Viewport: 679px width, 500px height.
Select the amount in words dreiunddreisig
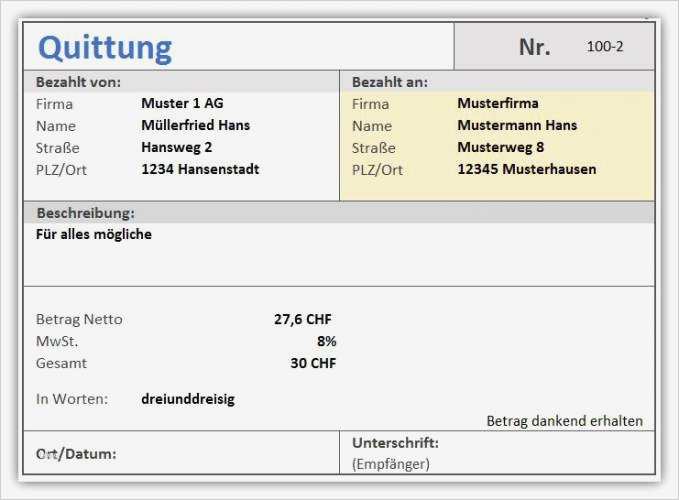tap(188, 399)
